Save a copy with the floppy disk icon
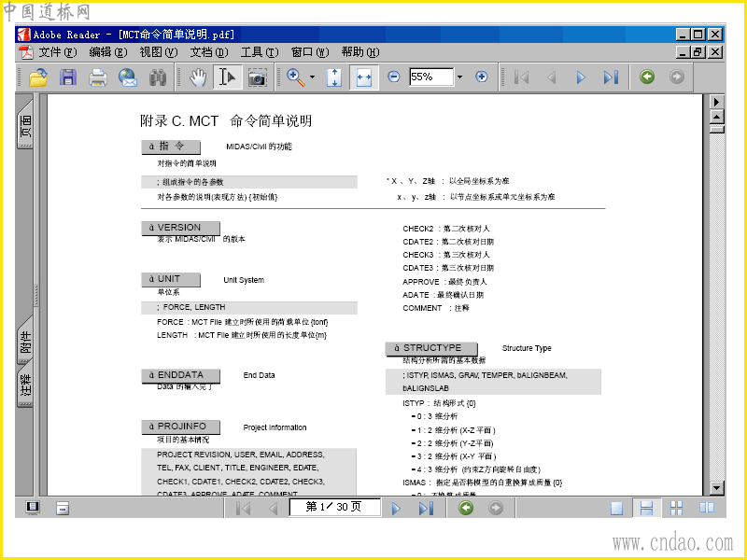 click(68, 77)
